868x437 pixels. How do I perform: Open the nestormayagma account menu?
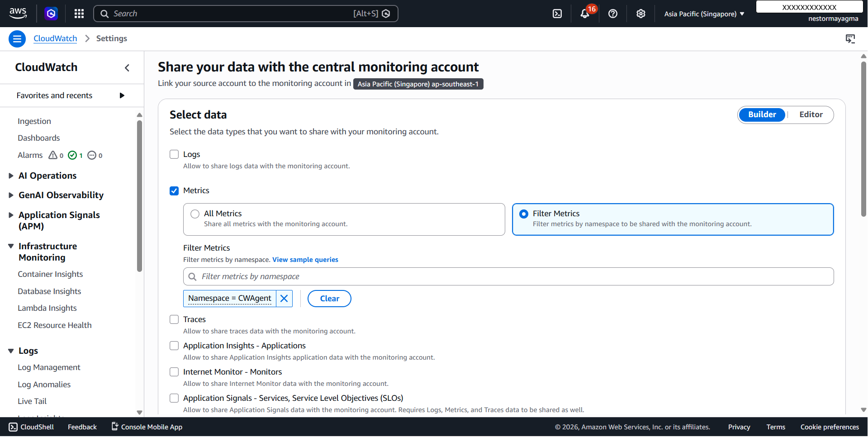tap(833, 19)
